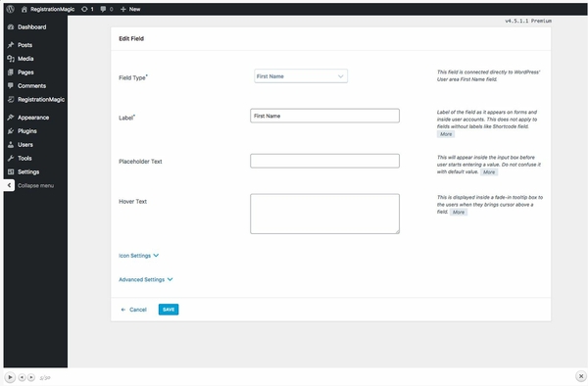Open the Field Type dropdown

pyautogui.click(x=301, y=76)
